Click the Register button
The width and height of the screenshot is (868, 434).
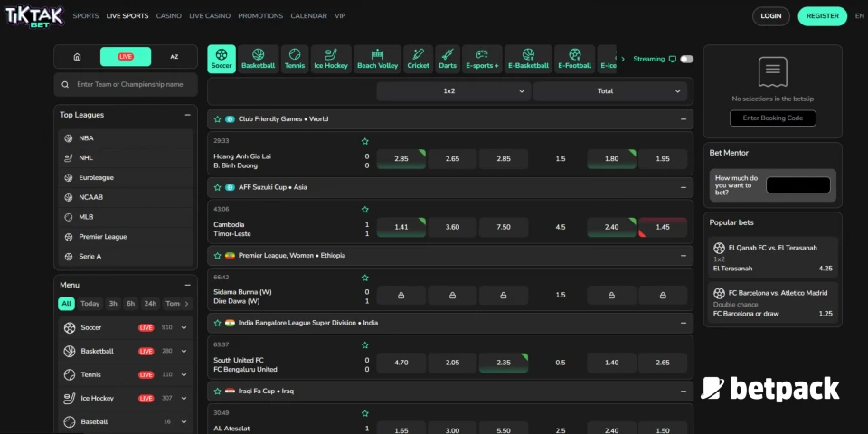coord(822,16)
